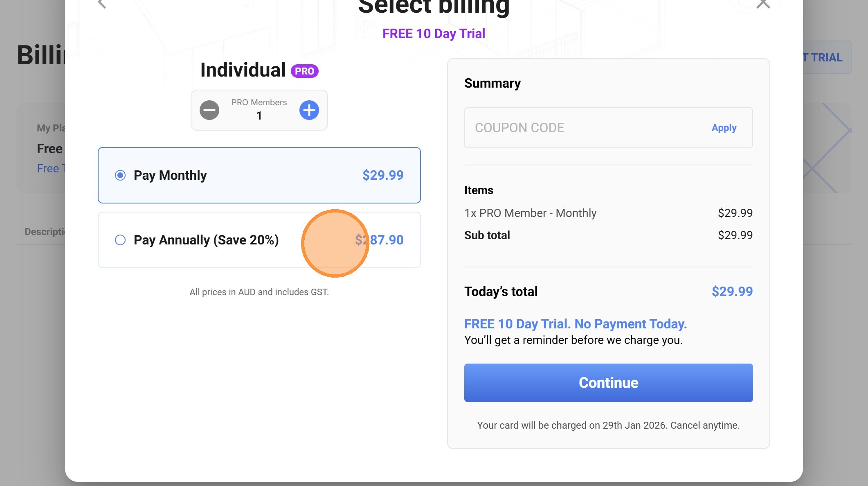Click the purple FREE 10 Day Trial heading
The image size is (868, 486).
[x=434, y=34]
